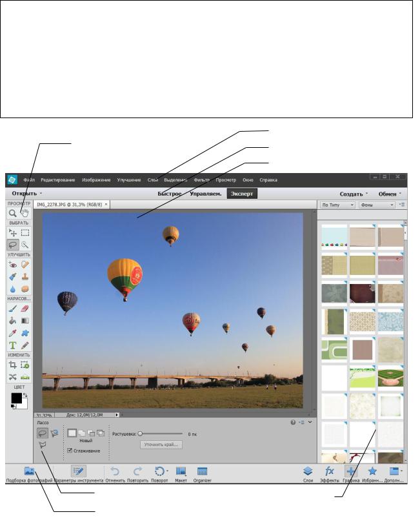This screenshot has height=521, width=420.
Task: Choose Subtract from selection mode
Action: [91, 433]
